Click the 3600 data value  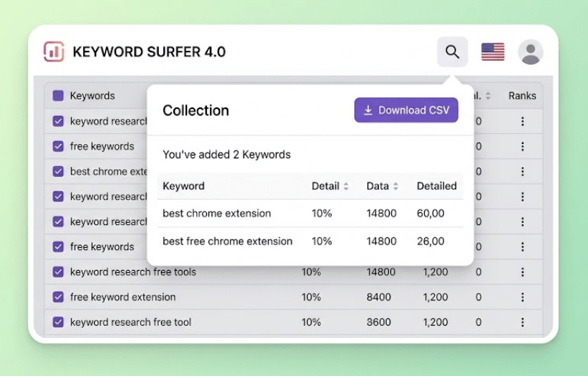point(378,322)
